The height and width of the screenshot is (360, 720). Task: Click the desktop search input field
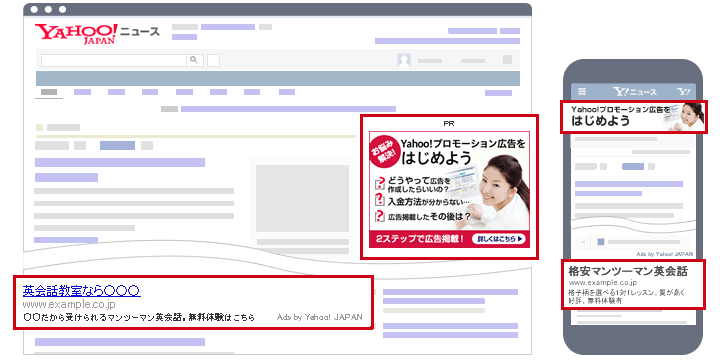tap(114, 60)
